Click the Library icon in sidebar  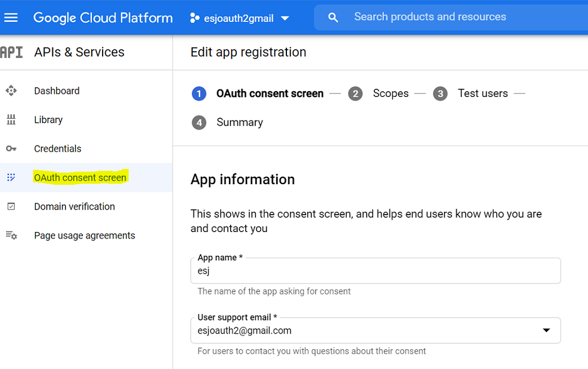(11, 120)
